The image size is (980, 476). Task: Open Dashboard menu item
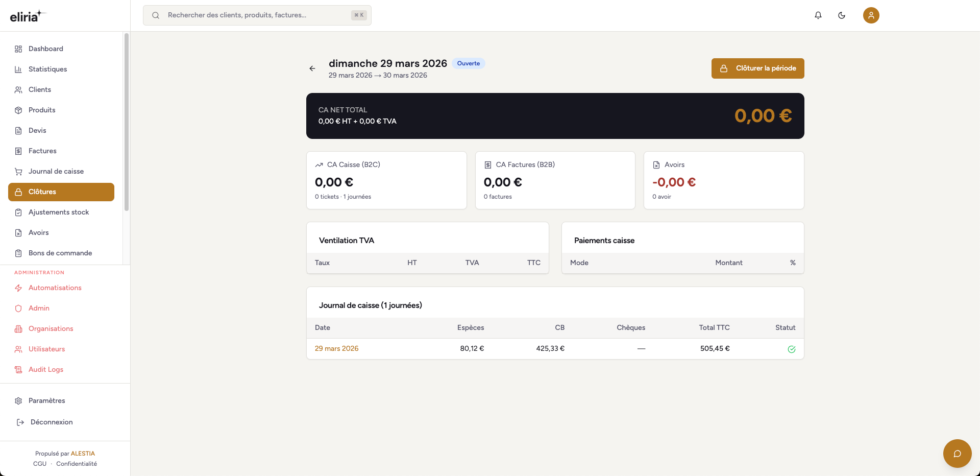(61, 49)
